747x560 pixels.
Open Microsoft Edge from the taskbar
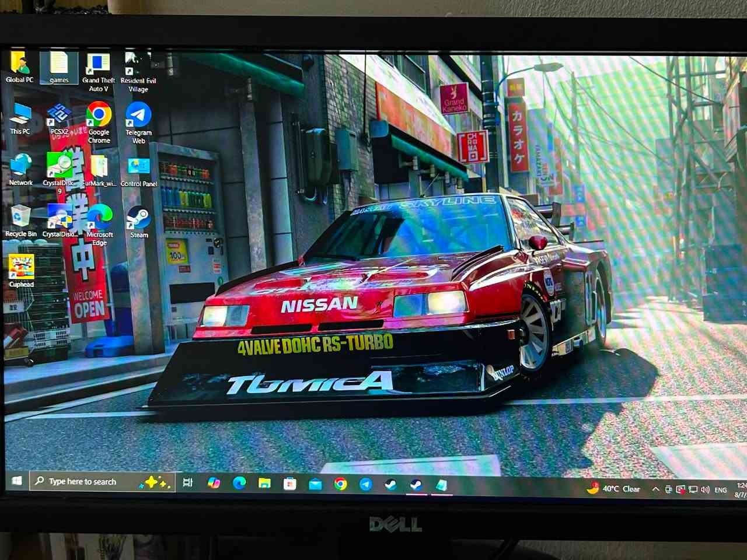[x=239, y=483]
